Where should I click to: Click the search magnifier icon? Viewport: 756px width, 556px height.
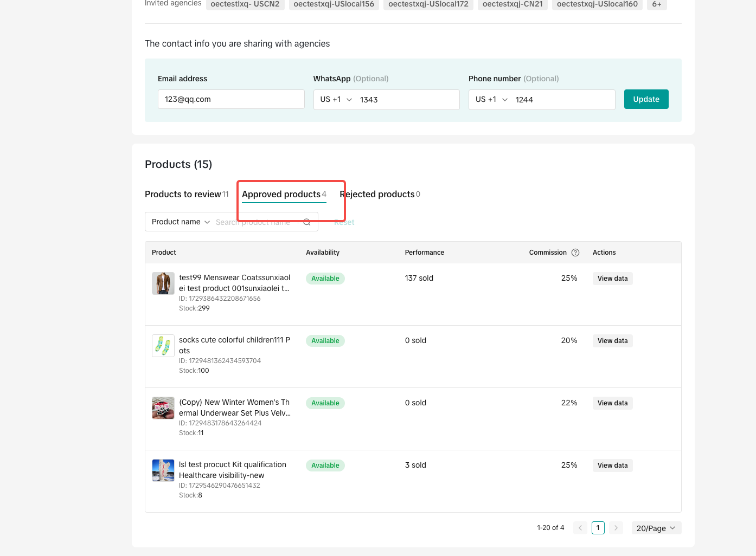[307, 222]
